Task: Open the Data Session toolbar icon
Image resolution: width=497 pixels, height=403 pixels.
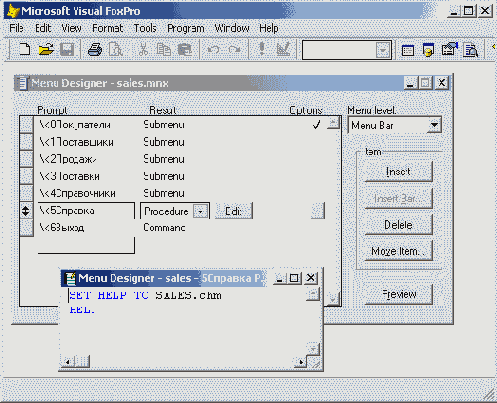Action: point(428,50)
